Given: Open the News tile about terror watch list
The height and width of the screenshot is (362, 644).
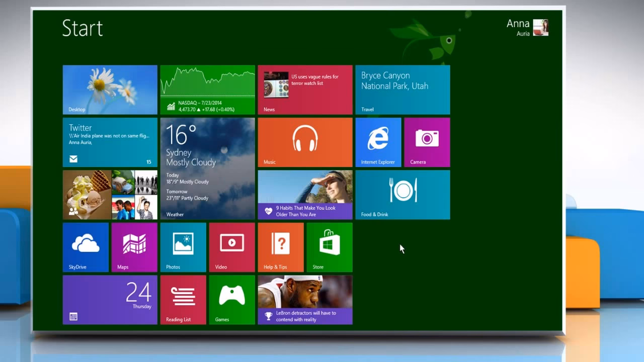Looking at the screenshot, I should [x=304, y=89].
